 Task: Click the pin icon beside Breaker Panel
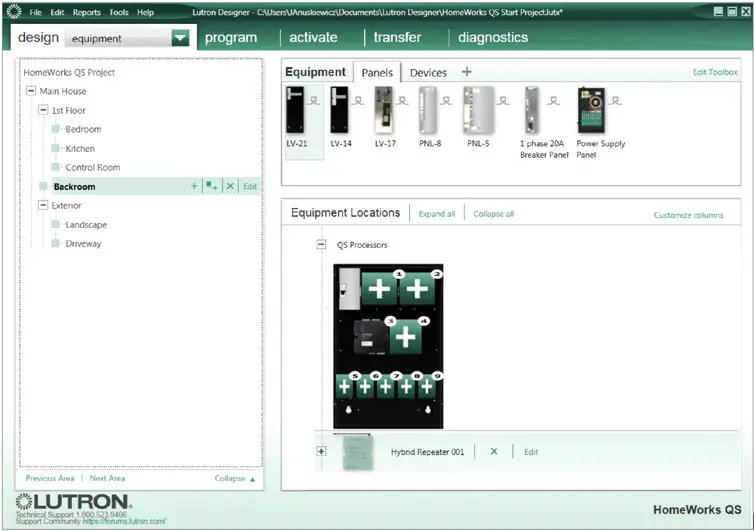coord(554,101)
